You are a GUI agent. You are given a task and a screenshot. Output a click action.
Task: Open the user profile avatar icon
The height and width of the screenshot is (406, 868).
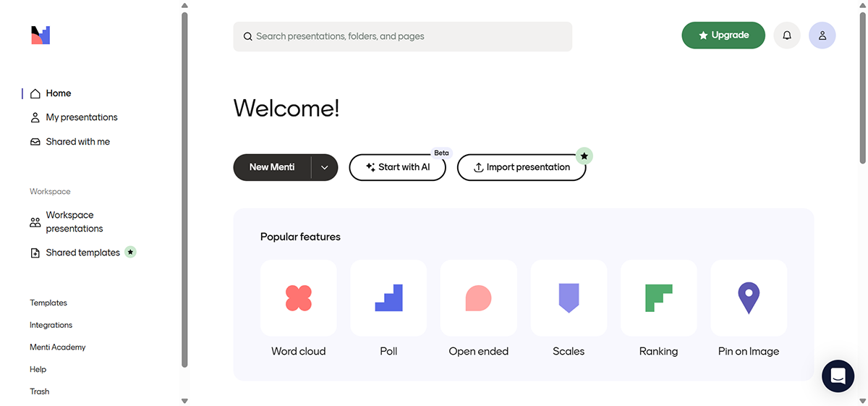coord(822,35)
